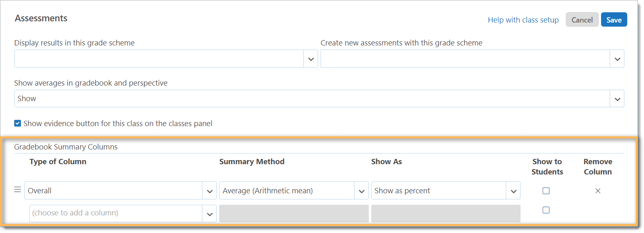This screenshot has width=644, height=233.
Task: Remove the Overall column with X icon
Action: [597, 191]
